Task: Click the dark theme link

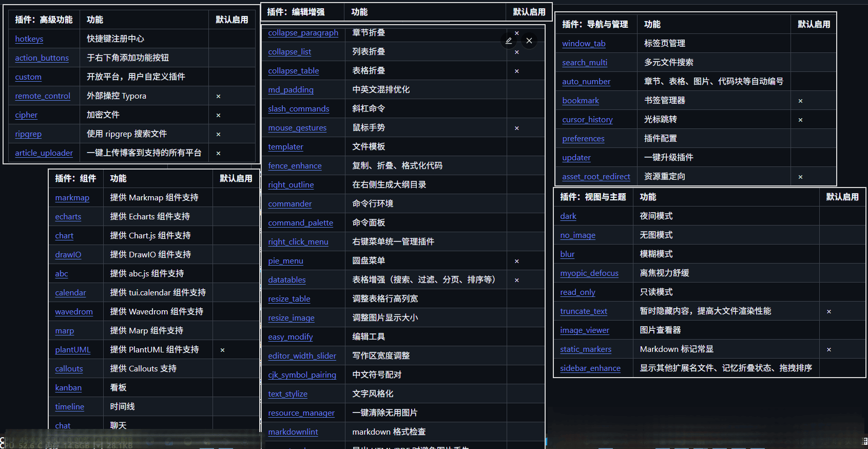Action: pos(568,216)
